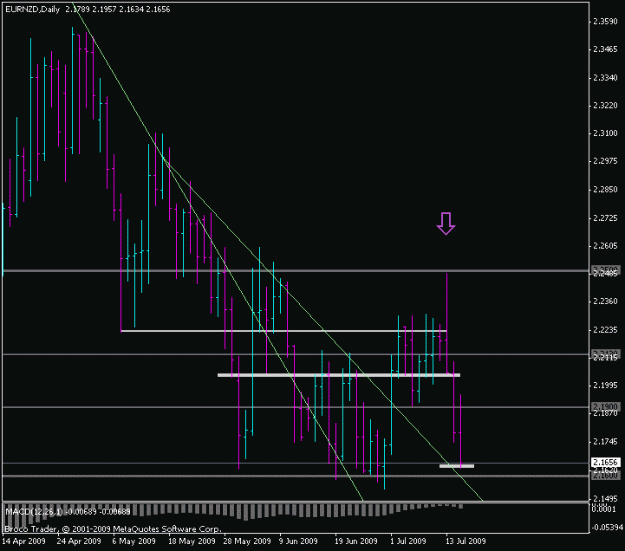
Task: Click the 1 Jul 2009 date label
Action: [409, 541]
